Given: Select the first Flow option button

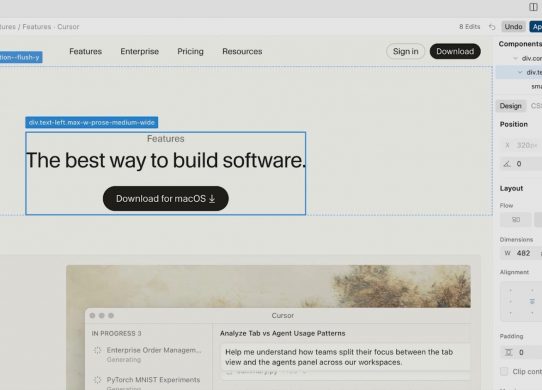Looking at the screenshot, I should [516, 220].
